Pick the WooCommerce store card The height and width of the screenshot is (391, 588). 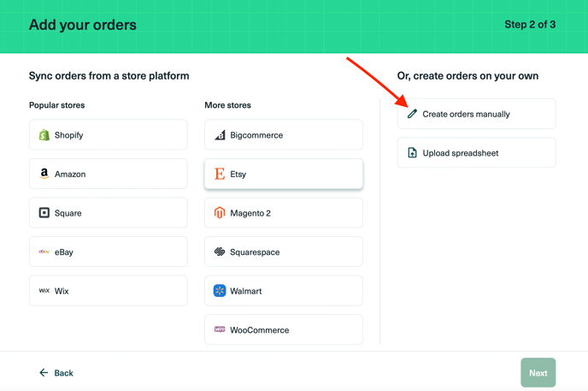click(284, 329)
